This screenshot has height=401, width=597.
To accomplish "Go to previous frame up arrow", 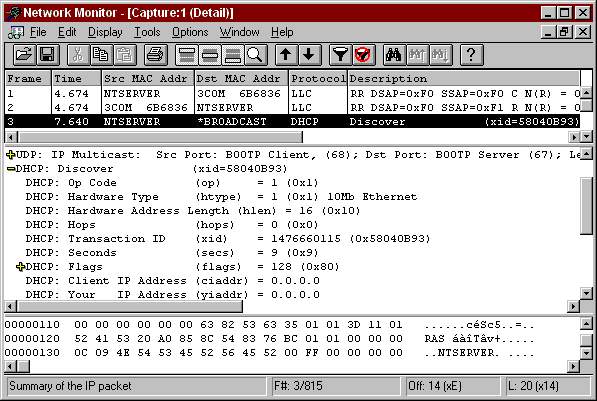I will pyautogui.click(x=286, y=55).
